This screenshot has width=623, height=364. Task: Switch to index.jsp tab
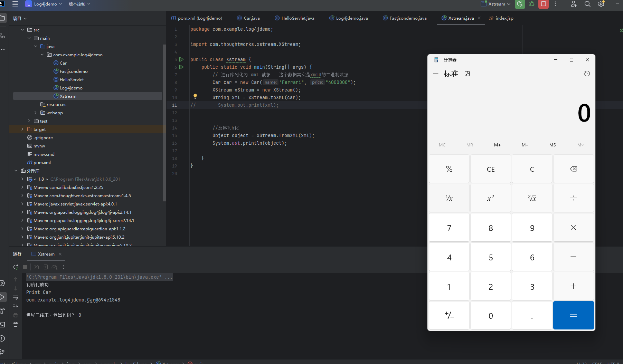click(501, 18)
